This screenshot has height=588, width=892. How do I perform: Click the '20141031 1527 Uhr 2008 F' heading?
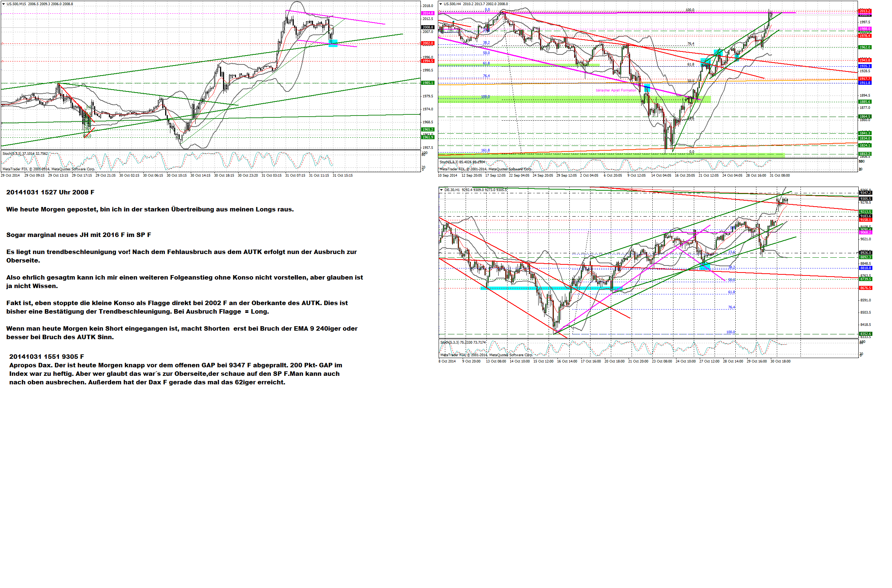pos(50,193)
